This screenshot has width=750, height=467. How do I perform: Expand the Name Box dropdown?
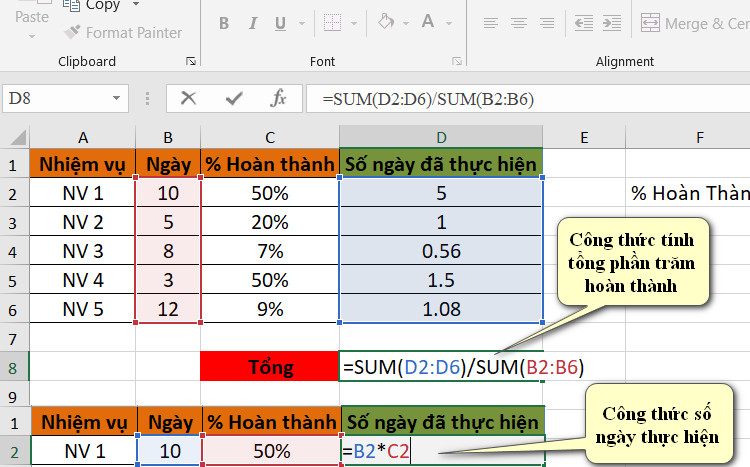click(116, 99)
